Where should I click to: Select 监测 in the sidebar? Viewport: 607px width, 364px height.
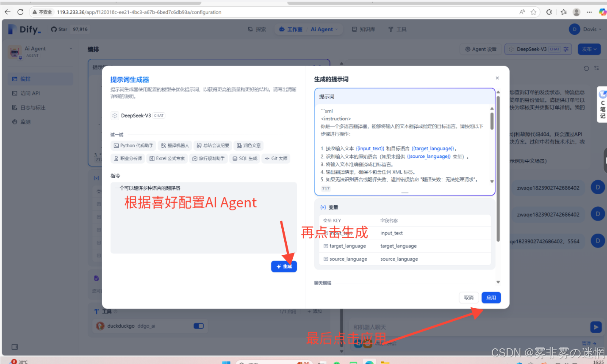pyautogui.click(x=40, y=122)
